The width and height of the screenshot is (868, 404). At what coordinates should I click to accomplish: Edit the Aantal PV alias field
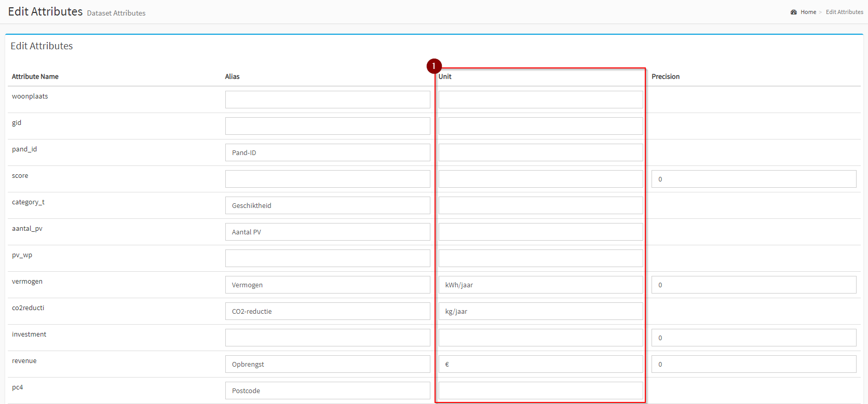pyautogui.click(x=328, y=232)
